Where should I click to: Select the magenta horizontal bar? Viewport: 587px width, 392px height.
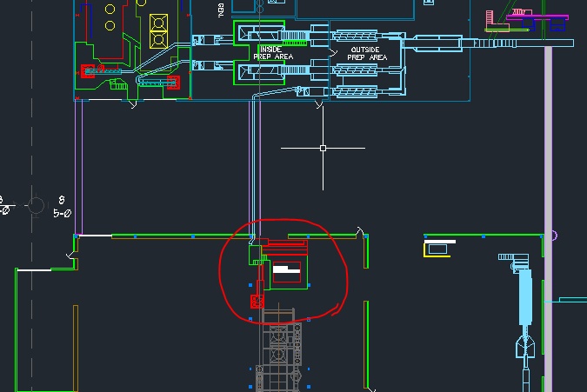point(537,17)
